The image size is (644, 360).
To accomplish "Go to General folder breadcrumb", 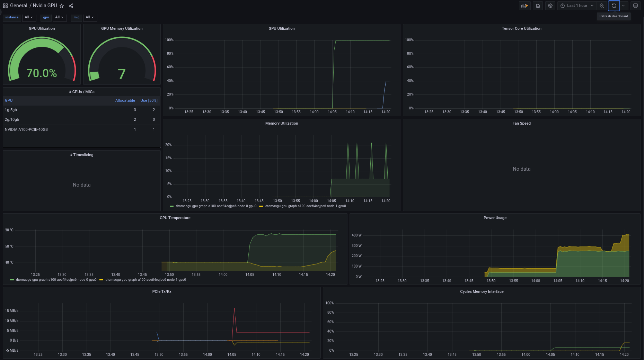I will coord(19,6).
